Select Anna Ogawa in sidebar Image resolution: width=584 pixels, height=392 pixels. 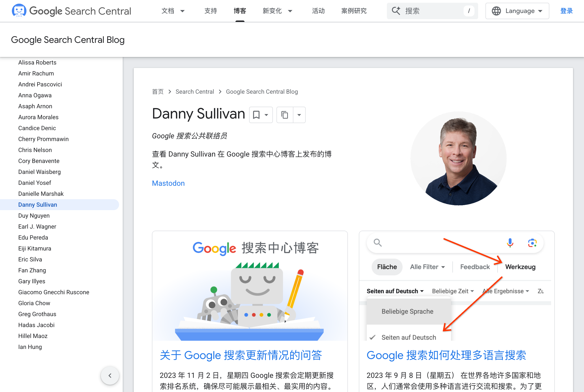pos(35,95)
